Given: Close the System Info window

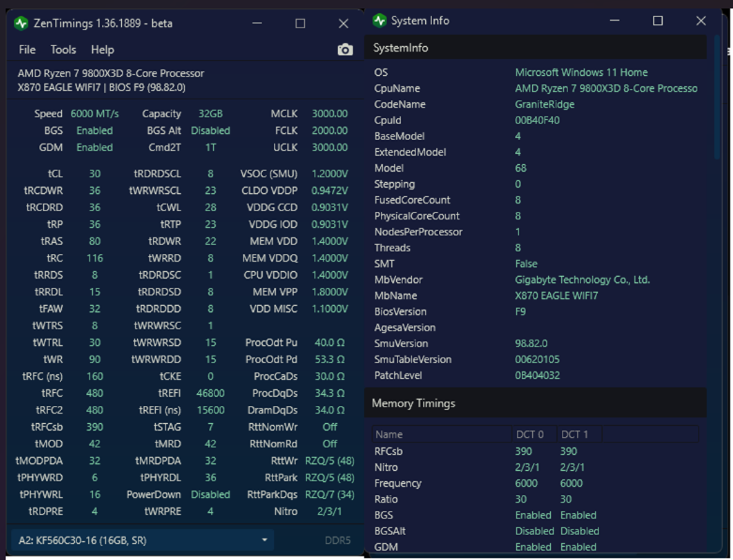Looking at the screenshot, I should (x=701, y=21).
